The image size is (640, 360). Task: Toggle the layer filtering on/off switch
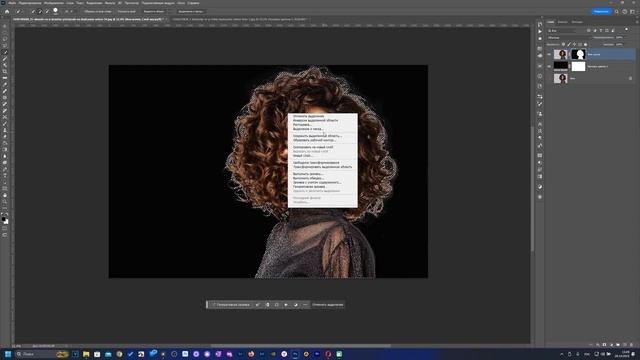(x=627, y=30)
